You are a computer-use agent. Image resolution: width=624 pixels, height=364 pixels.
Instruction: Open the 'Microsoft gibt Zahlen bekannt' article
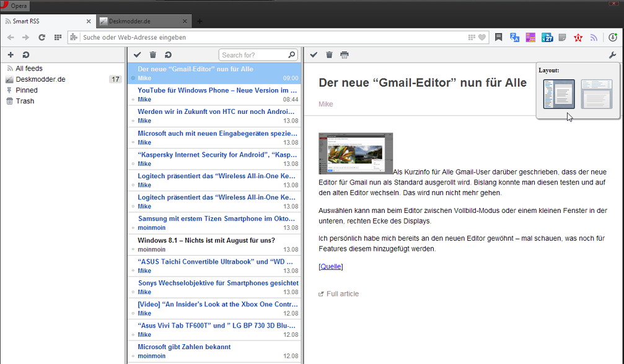tap(214, 351)
